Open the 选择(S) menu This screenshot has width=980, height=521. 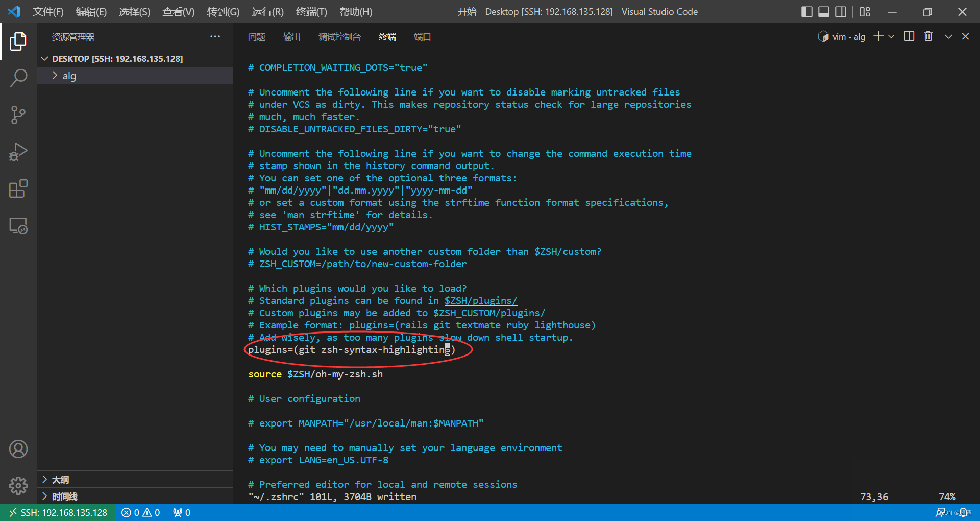pos(135,12)
